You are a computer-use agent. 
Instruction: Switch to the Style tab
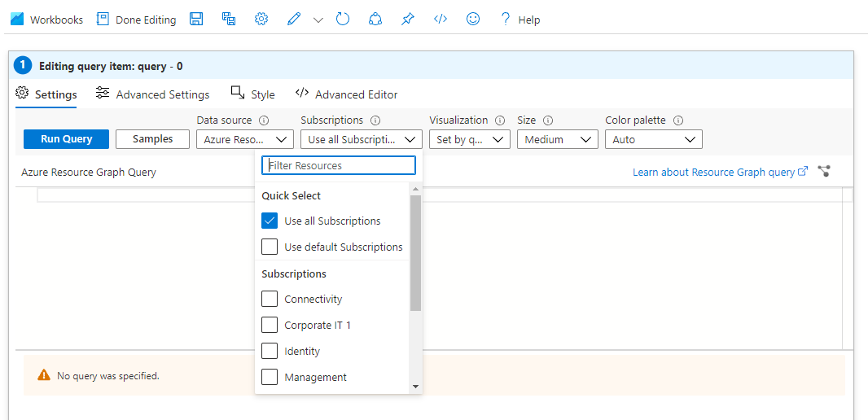[x=253, y=94]
